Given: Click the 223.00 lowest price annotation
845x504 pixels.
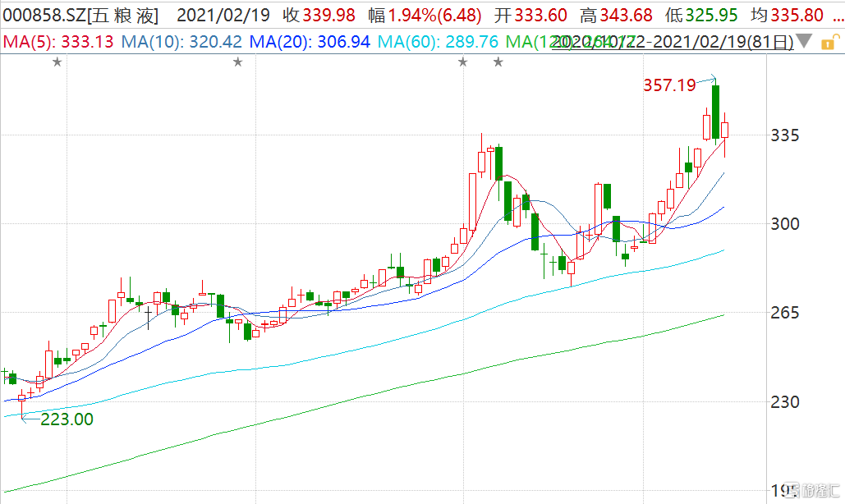Looking at the screenshot, I should 67,419.
